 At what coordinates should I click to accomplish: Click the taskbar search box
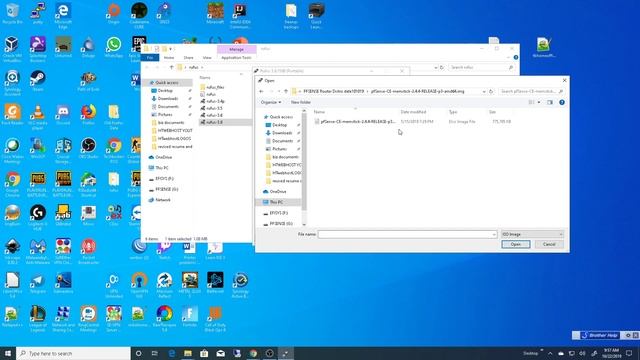[73, 353]
